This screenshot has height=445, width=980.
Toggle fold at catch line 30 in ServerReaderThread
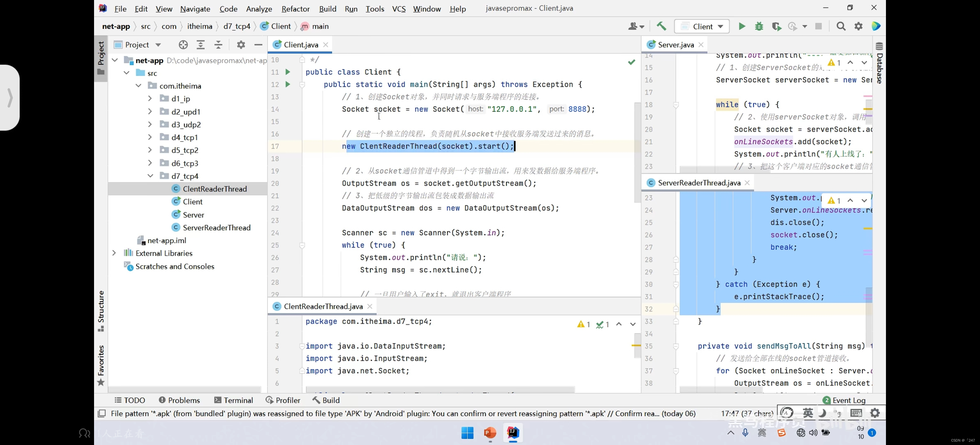tap(676, 284)
